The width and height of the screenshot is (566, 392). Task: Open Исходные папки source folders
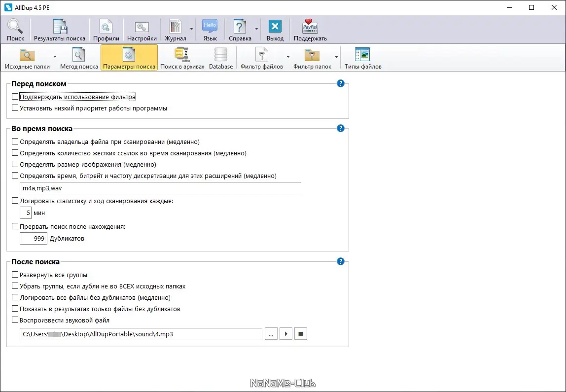click(x=27, y=58)
